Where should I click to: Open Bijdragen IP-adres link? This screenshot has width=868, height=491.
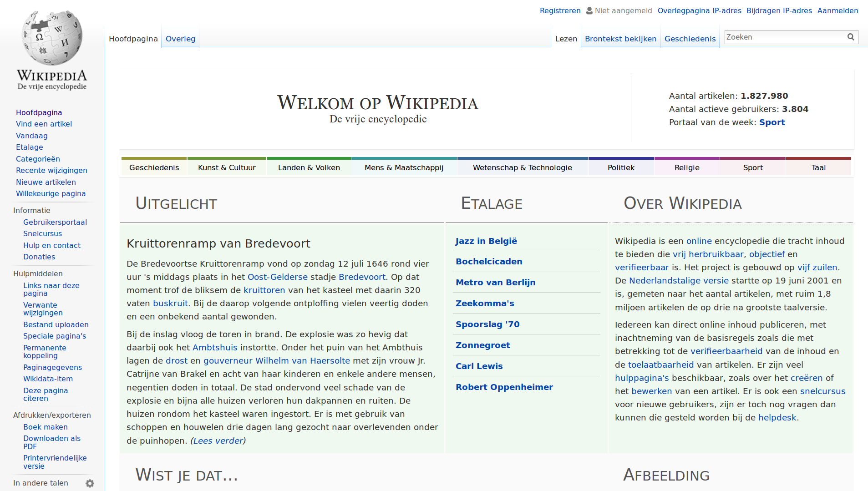click(x=779, y=10)
